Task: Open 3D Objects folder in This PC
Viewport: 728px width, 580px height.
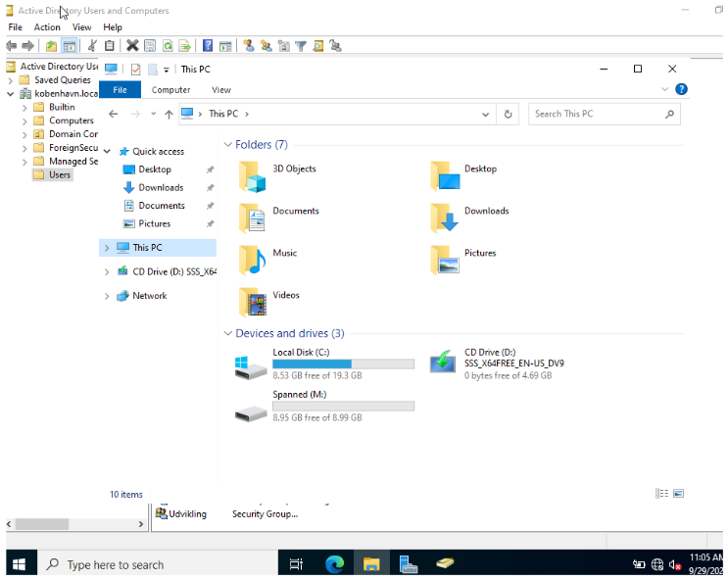Action: tap(252, 177)
